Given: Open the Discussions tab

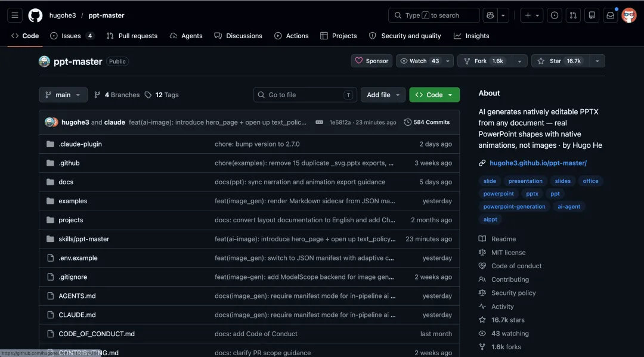Looking at the screenshot, I should [238, 36].
